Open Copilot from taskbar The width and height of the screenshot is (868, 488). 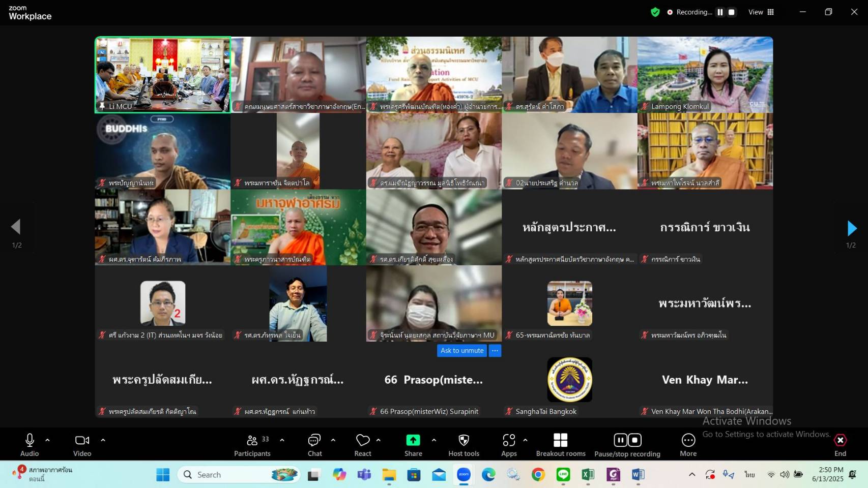(x=339, y=475)
